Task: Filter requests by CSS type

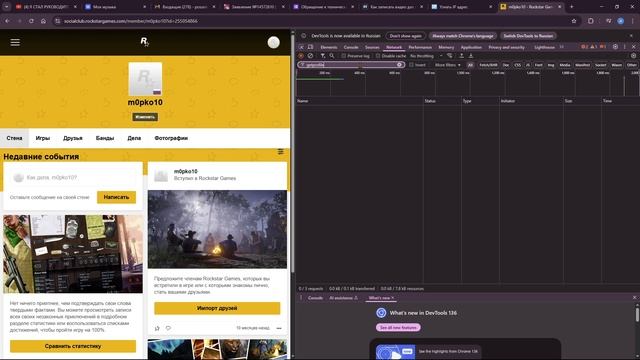Action: tap(518, 65)
